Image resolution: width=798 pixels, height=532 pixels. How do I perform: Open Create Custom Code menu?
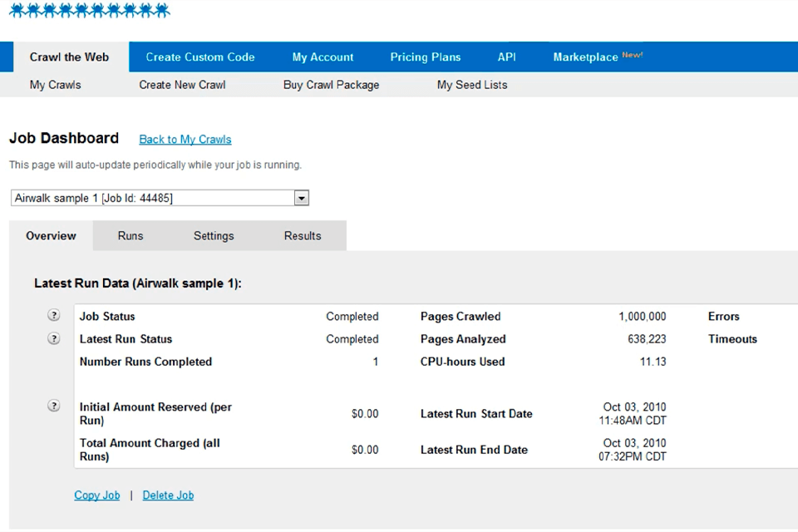pos(200,57)
